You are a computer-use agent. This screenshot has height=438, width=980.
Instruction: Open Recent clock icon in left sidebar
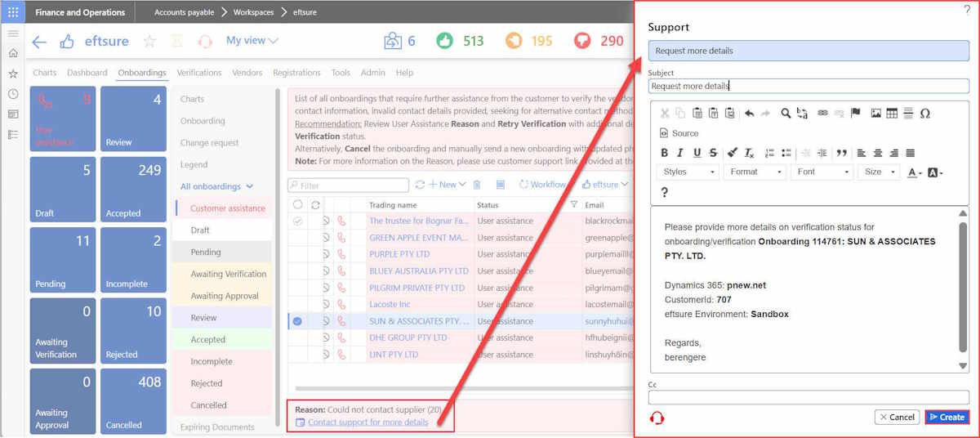click(13, 94)
